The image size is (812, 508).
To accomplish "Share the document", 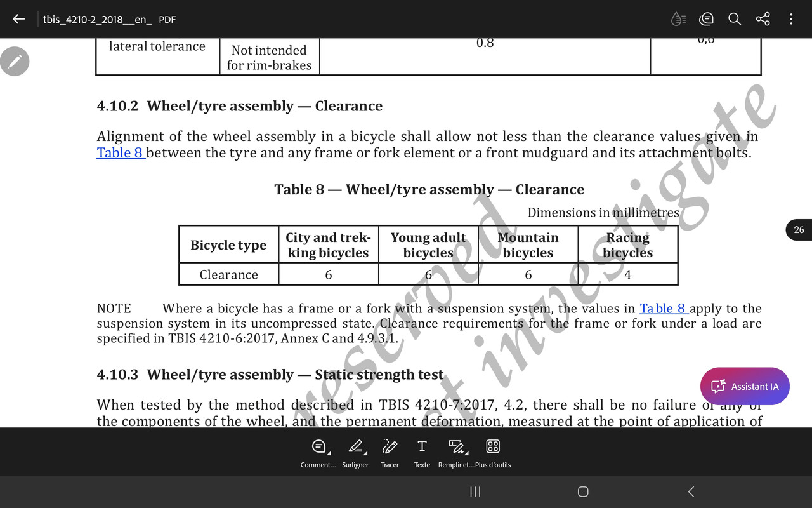I will [x=763, y=18].
